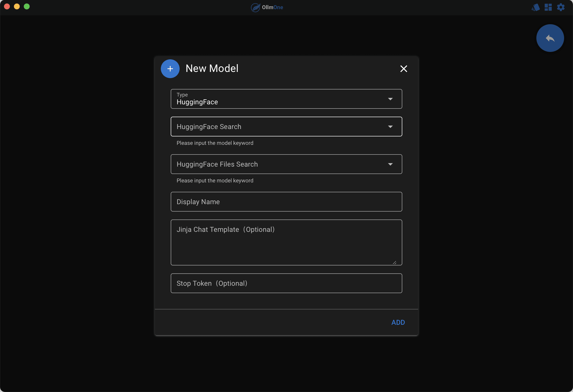Viewport: 573px width, 392px height.
Task: Open settings gear icon
Action: 561,7
